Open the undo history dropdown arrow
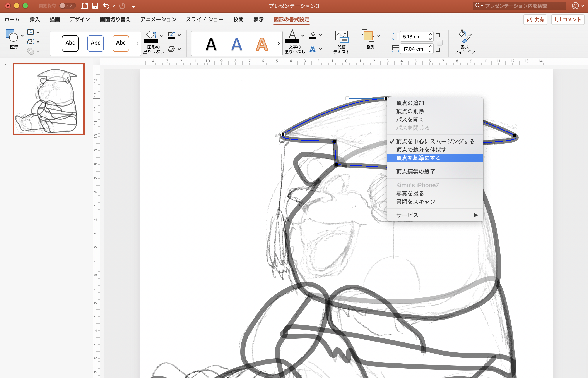 pos(114,6)
